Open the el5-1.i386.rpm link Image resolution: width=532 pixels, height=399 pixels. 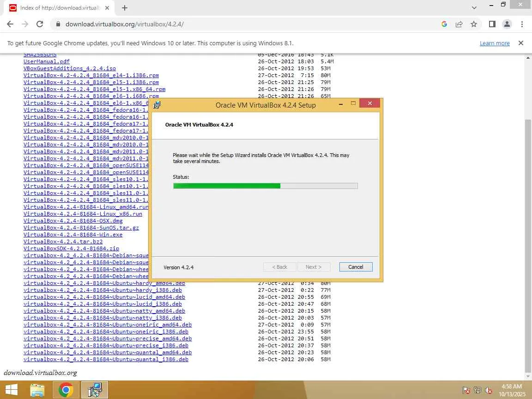point(91,83)
